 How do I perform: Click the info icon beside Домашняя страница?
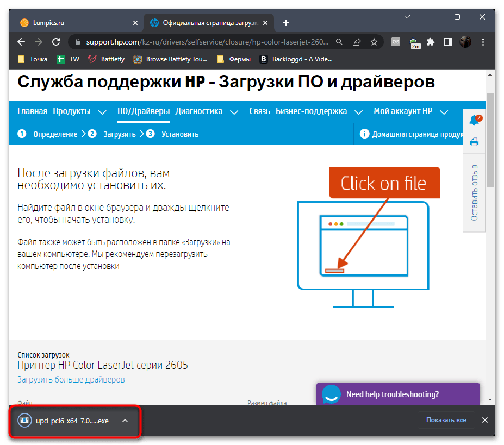364,134
